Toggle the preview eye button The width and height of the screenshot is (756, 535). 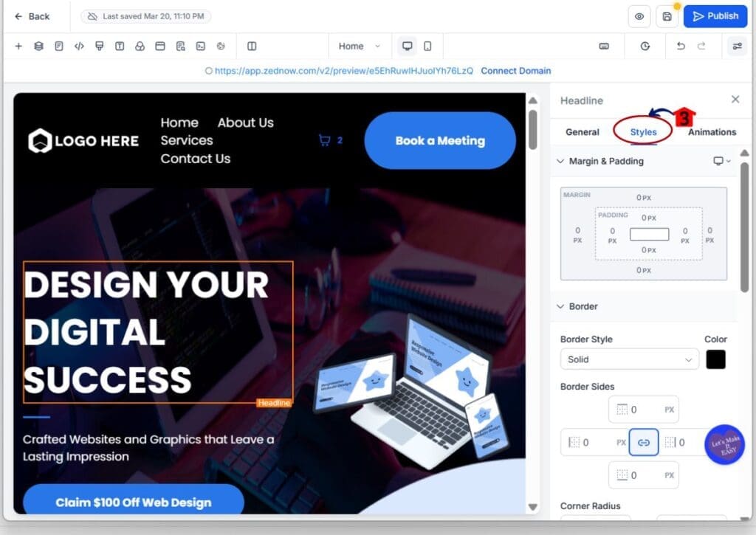pos(639,16)
